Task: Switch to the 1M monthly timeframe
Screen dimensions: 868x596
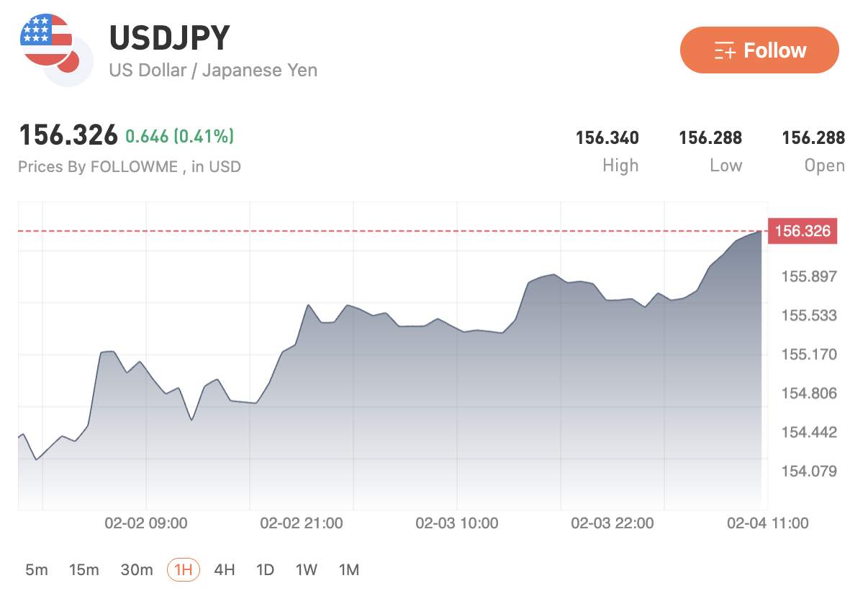Action: tap(348, 569)
